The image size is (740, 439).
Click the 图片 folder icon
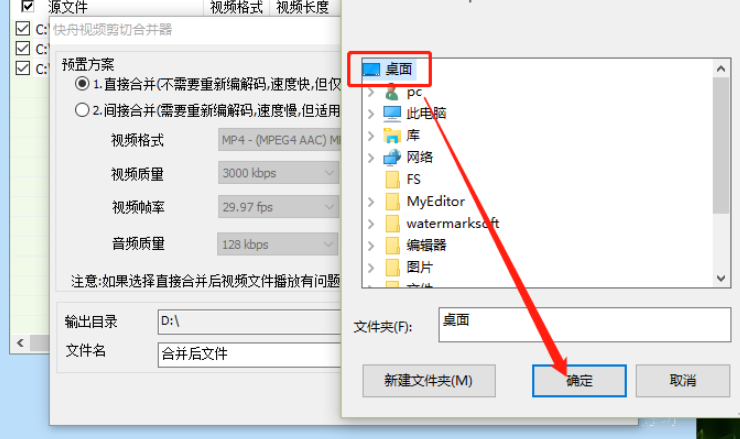(x=392, y=267)
